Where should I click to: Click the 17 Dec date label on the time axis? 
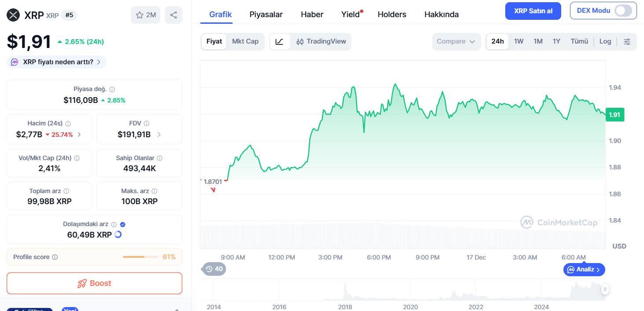(476, 257)
